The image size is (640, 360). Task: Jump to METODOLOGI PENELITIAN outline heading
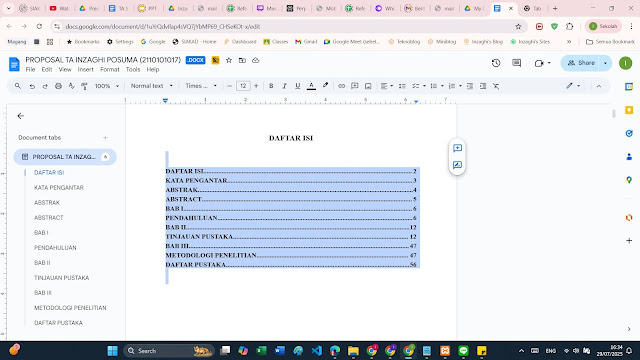coord(70,308)
